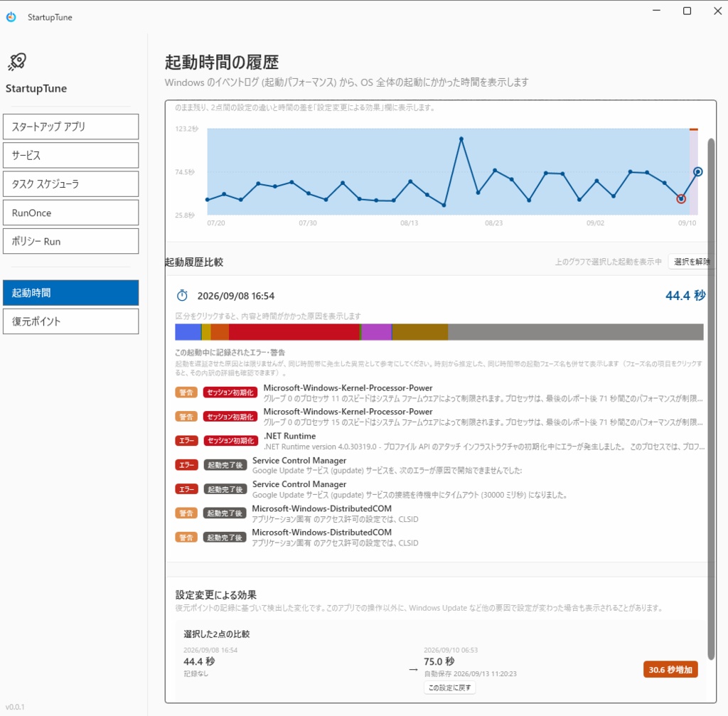Click the 選択を解除 button
728x716 pixels.
pos(691,262)
